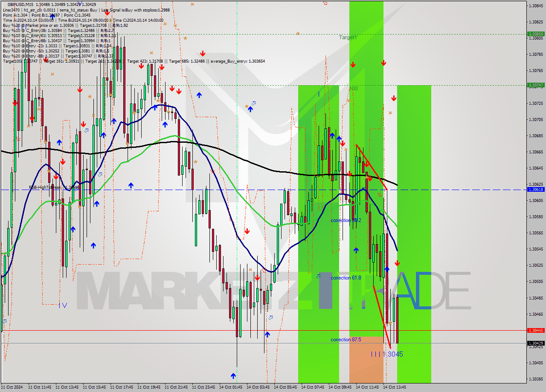
Task: Click the '100' level label in green zone
Action: pyautogui.click(x=353, y=89)
